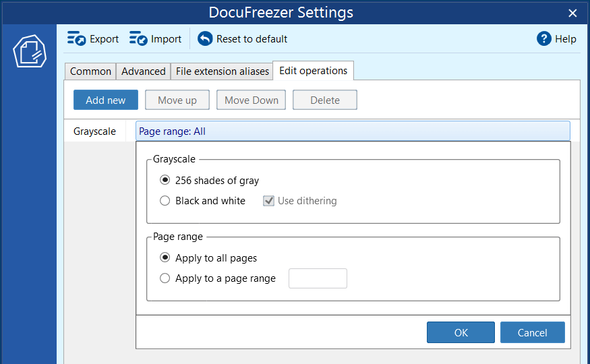590x364 pixels.
Task: Click the Reset to default text
Action: point(252,39)
